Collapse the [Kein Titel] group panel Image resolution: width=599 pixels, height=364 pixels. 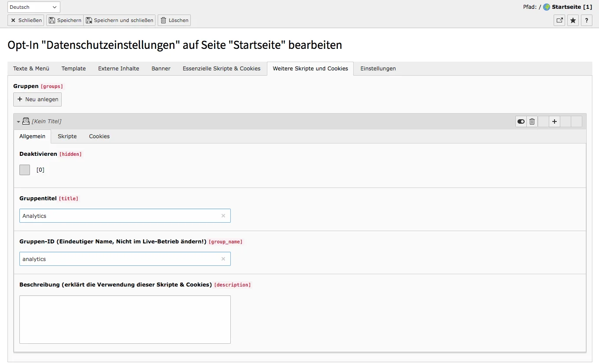point(18,121)
